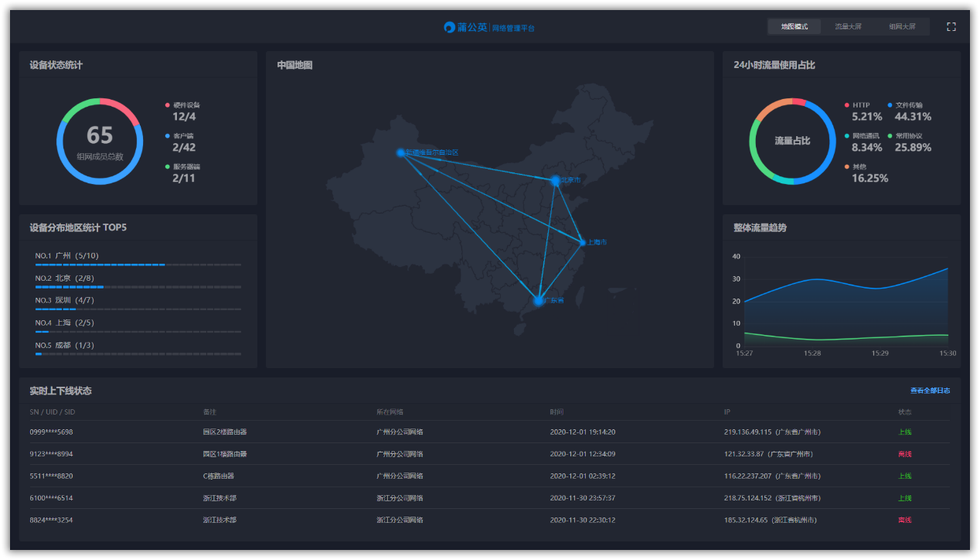Screen dimensions: 980x560
Task: Click the SN / UID / SID column header
Action: click(53, 412)
